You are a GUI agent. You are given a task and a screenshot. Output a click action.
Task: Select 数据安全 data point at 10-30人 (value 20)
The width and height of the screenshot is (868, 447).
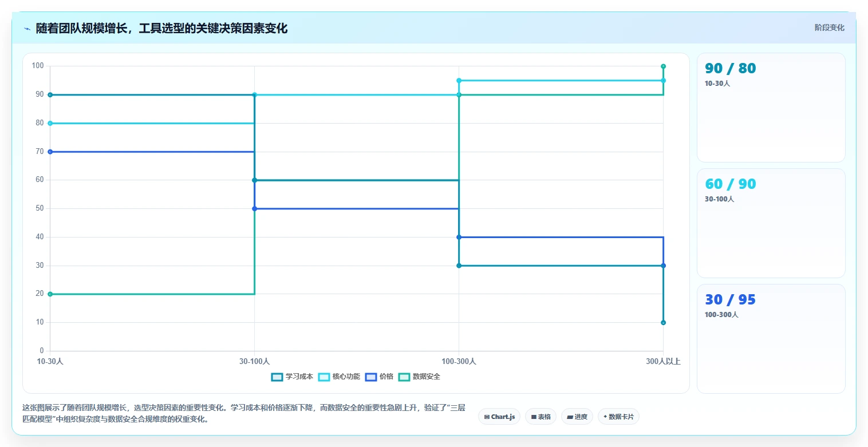click(50, 294)
